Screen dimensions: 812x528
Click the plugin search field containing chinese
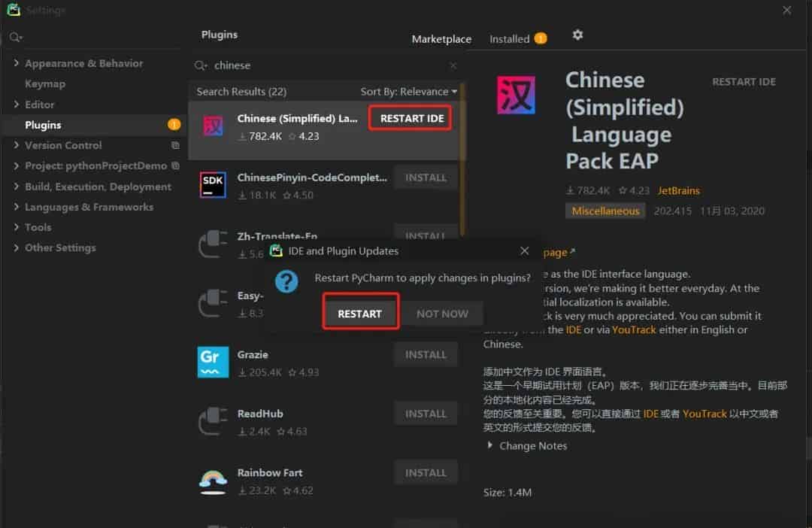(323, 65)
